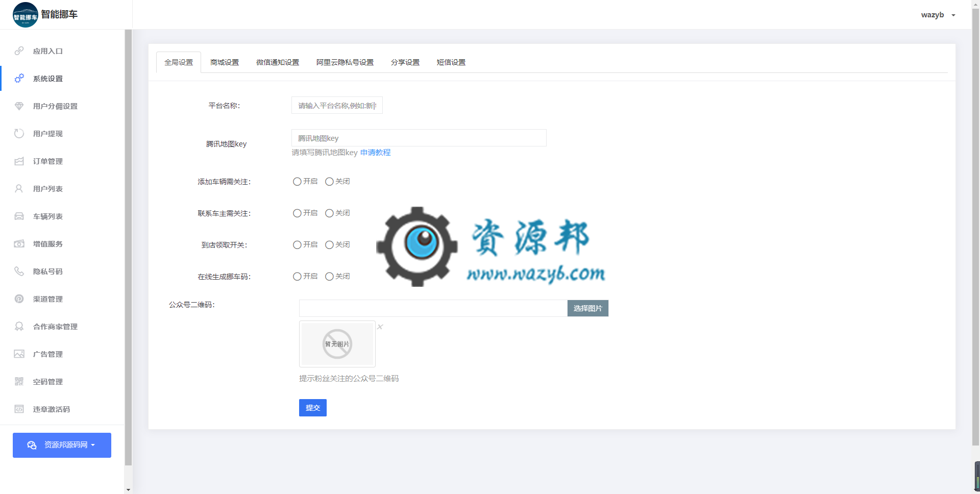The height and width of the screenshot is (494, 980).
Task: Turn on 到店领取开关 via 开启
Action: coord(297,245)
